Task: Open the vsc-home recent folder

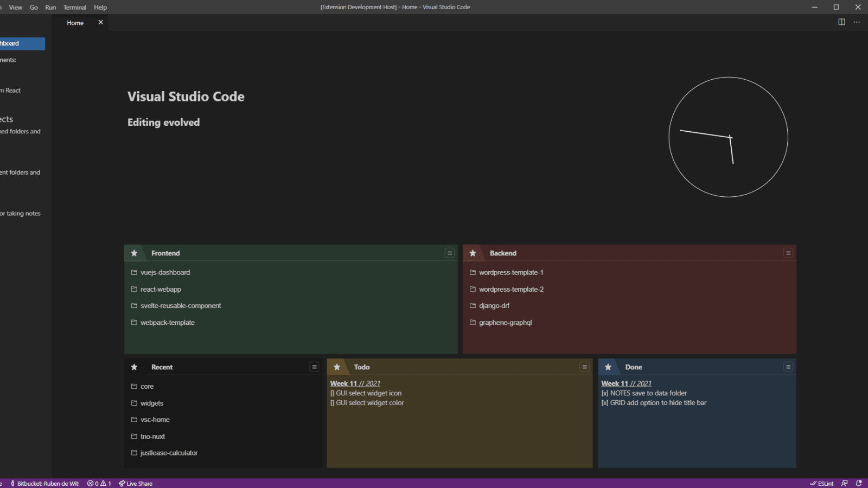Action: 155,420
